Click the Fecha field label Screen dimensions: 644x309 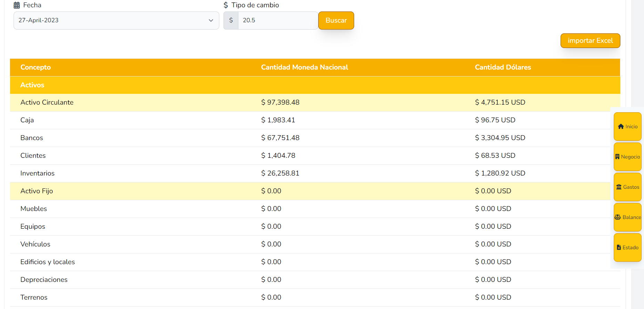pos(32,5)
